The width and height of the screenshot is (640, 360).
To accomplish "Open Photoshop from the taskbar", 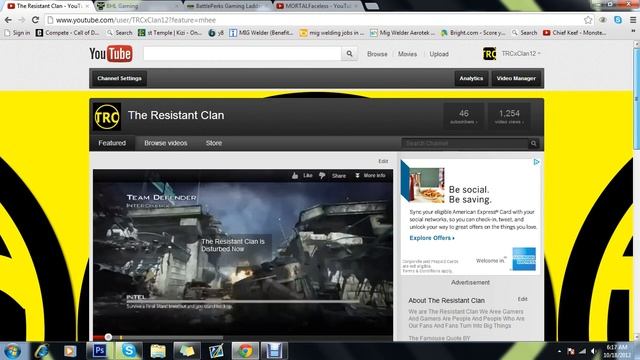I will (100, 351).
